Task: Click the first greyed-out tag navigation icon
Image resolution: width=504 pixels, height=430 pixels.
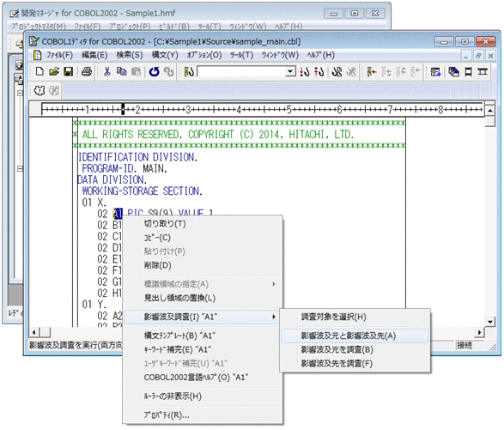Action: (x=386, y=71)
